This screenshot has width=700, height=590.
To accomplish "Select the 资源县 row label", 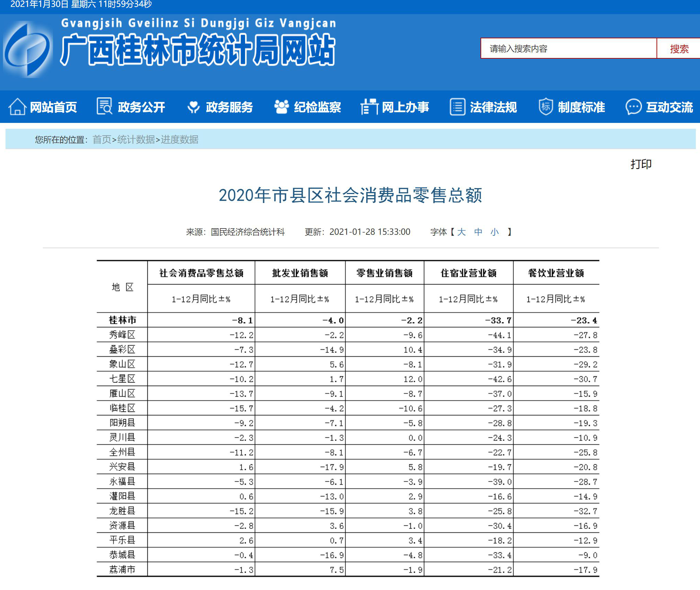I will tap(122, 525).
